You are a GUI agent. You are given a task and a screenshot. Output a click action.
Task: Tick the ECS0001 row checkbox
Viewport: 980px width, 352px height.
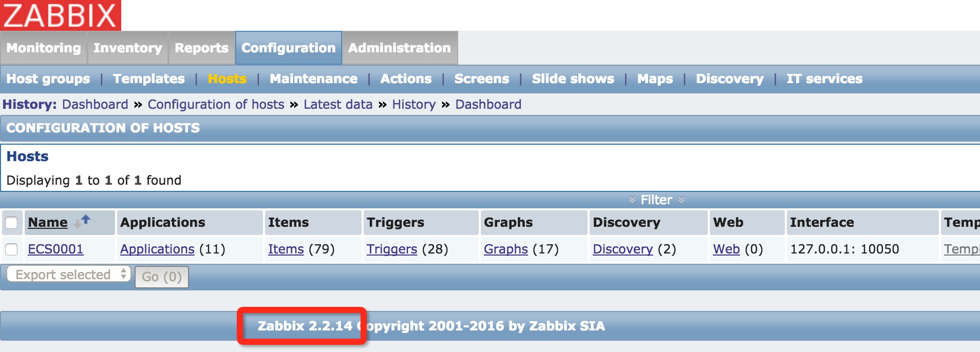[x=11, y=249]
